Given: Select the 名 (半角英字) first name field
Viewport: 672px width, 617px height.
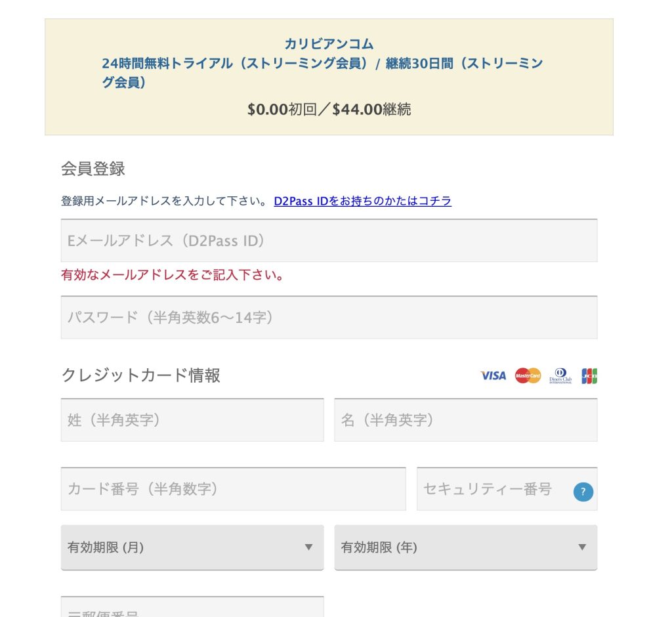Looking at the screenshot, I should click(x=465, y=420).
